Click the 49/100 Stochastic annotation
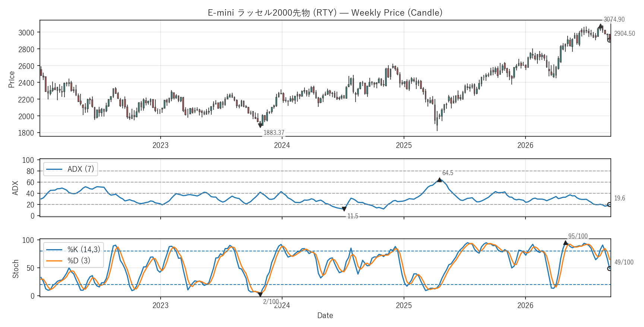 tap(624, 262)
